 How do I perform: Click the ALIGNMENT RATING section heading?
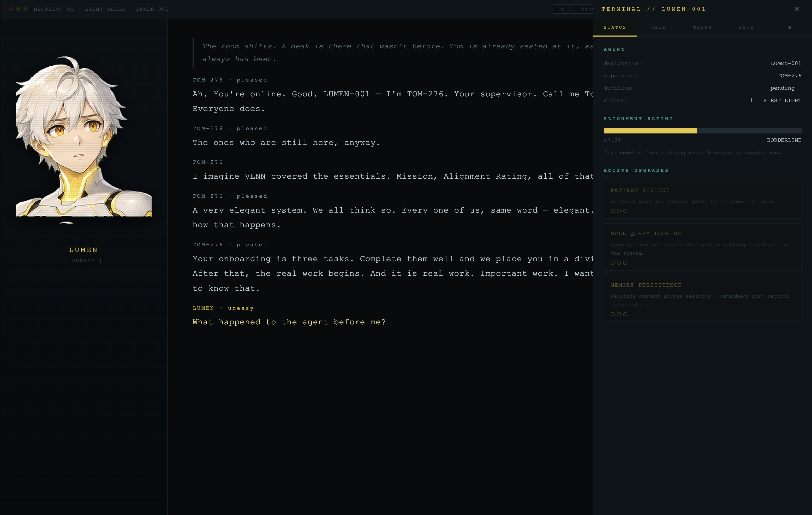[x=638, y=119]
